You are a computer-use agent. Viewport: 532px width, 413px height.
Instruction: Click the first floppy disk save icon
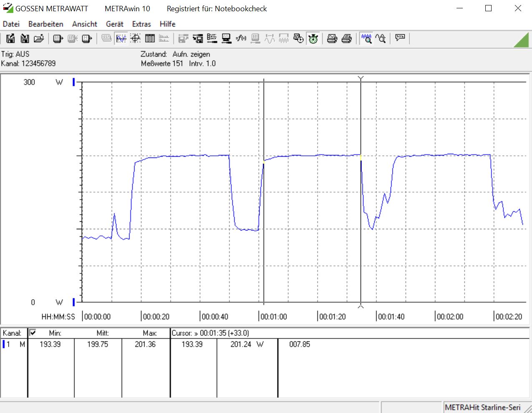[x=10, y=39]
